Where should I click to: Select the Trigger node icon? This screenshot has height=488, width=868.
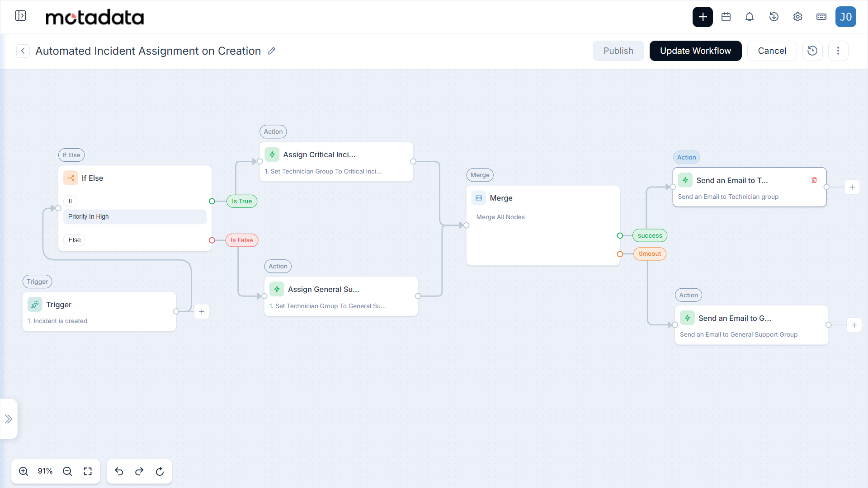(35, 305)
